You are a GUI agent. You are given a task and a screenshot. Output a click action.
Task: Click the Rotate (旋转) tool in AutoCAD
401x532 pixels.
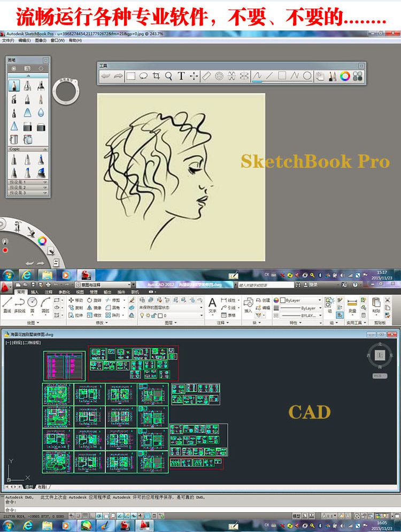[x=94, y=300]
